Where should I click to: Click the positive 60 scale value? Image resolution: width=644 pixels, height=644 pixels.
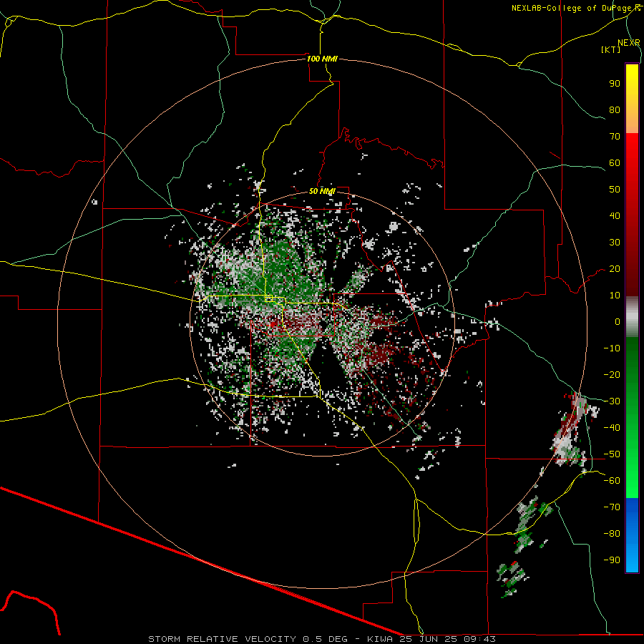click(615, 162)
